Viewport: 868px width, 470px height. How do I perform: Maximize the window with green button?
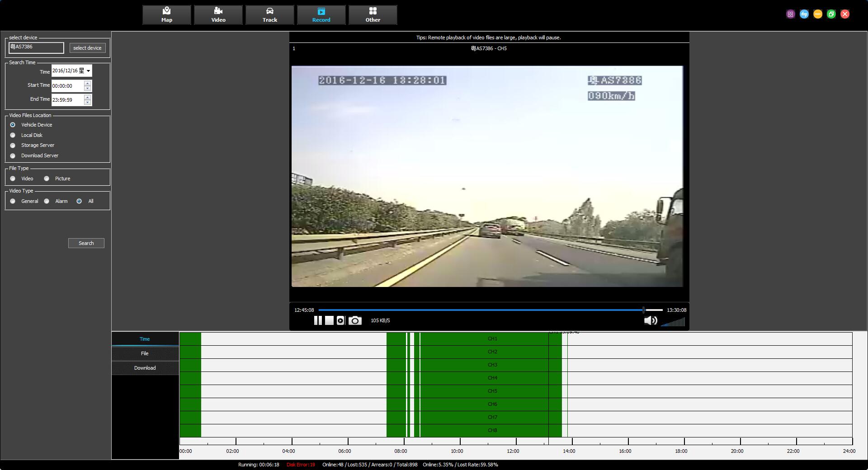831,14
